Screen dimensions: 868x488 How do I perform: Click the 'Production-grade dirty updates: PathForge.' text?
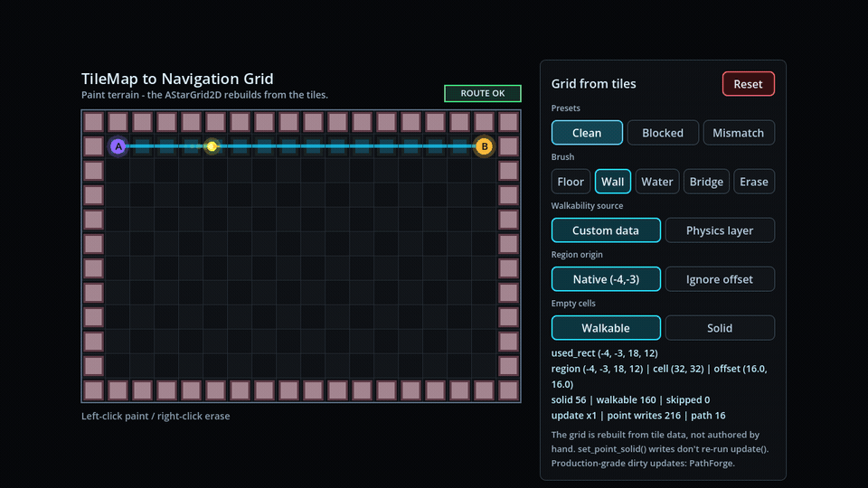[x=643, y=463]
